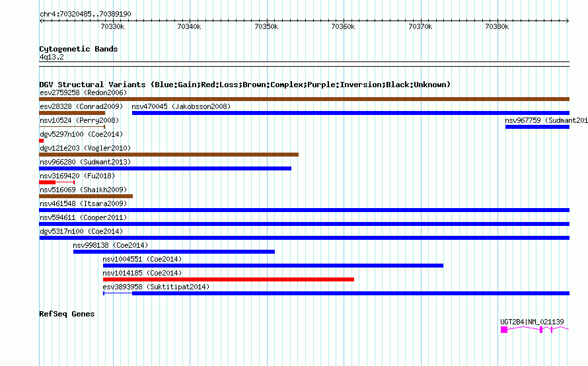588x366 pixels.
Task: Click the nsv461548 (Itsara2009) label
Action: pos(83,203)
